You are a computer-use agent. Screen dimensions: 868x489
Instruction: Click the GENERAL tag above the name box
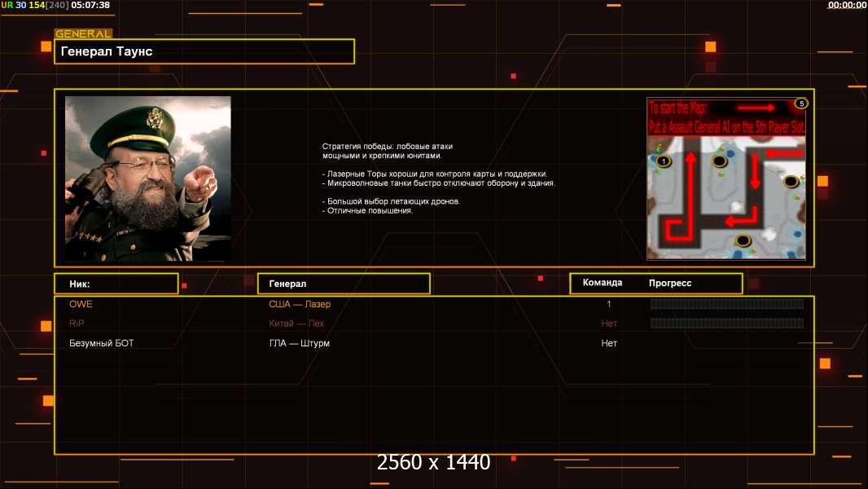point(84,33)
